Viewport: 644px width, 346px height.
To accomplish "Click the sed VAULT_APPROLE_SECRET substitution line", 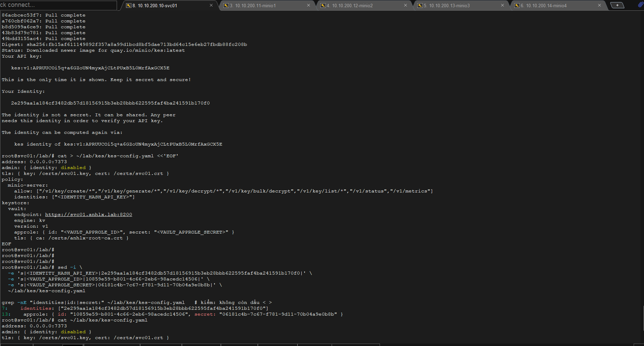I will 115,285.
